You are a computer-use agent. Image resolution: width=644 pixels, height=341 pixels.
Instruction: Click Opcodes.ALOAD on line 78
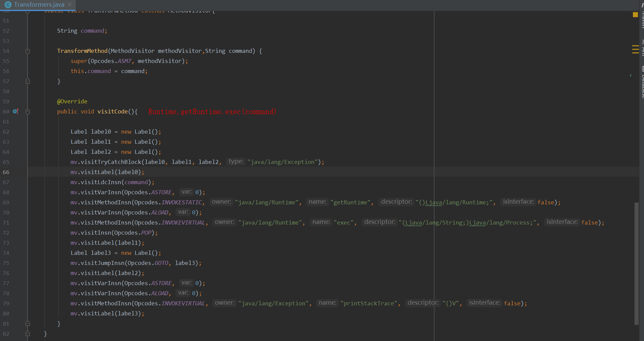point(146,293)
